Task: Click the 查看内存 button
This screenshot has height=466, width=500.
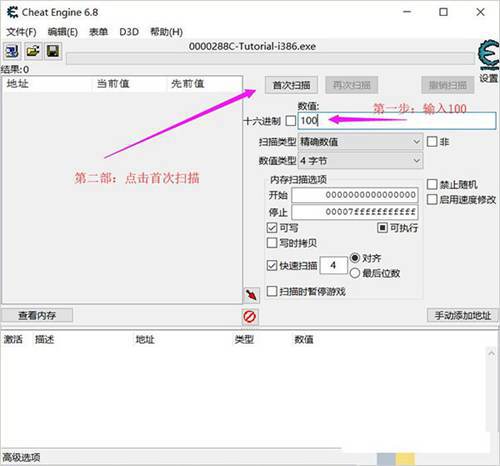Action: (37, 315)
